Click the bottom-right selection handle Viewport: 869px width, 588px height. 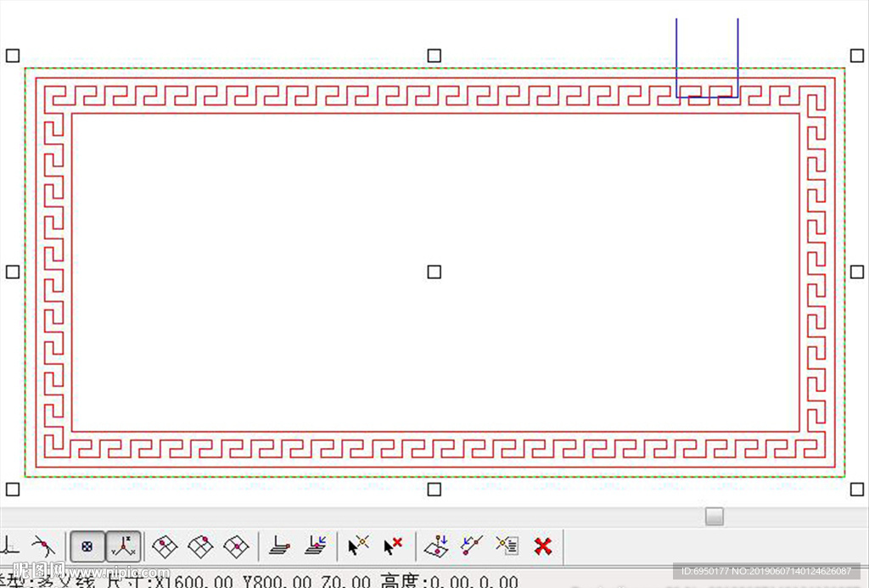(x=857, y=490)
